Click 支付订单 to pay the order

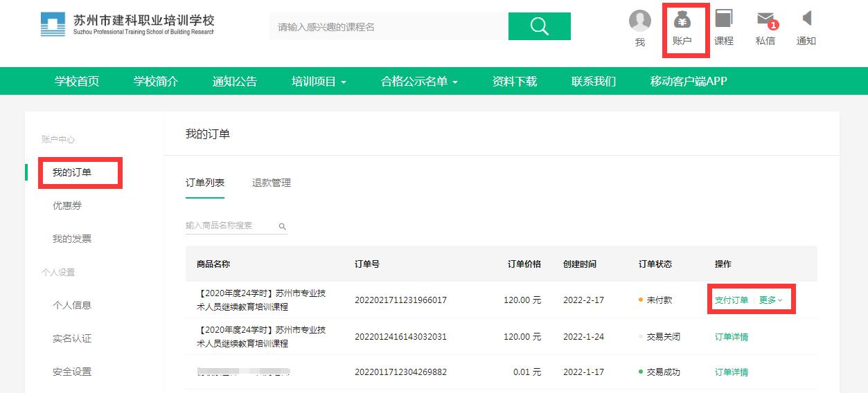731,300
